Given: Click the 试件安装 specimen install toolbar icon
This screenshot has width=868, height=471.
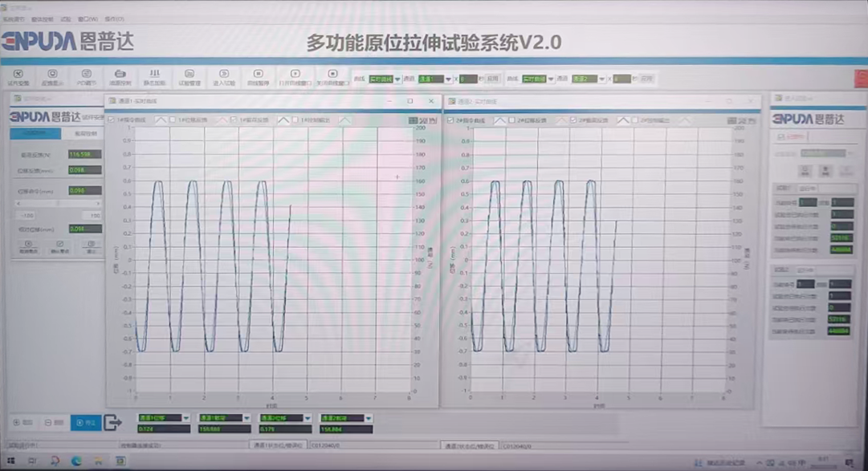Looking at the screenshot, I should pyautogui.click(x=18, y=77).
